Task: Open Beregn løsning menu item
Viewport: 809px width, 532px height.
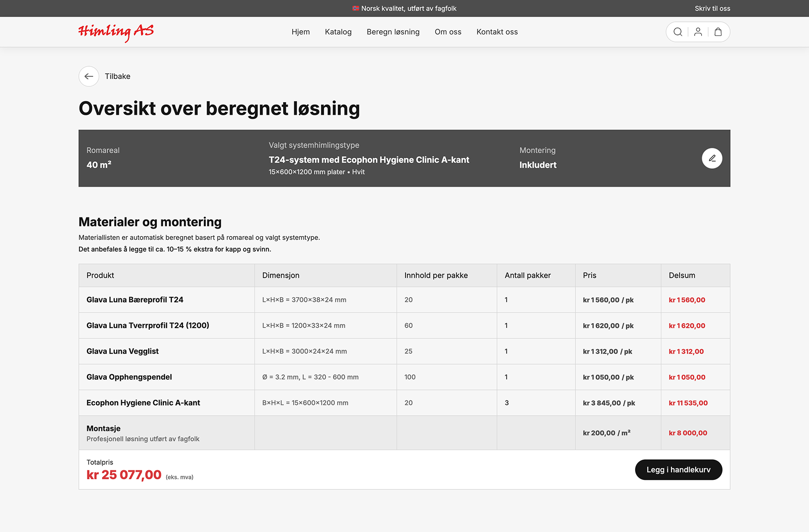Action: click(393, 32)
